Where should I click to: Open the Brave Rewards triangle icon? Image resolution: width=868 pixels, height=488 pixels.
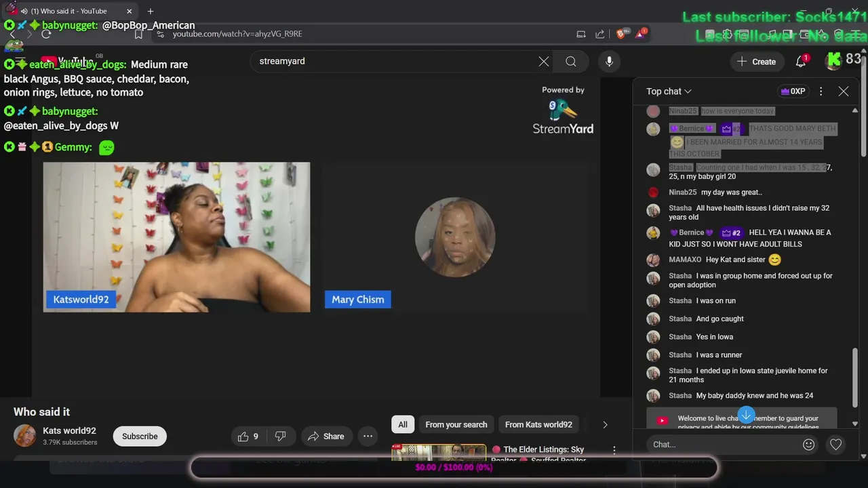point(641,33)
